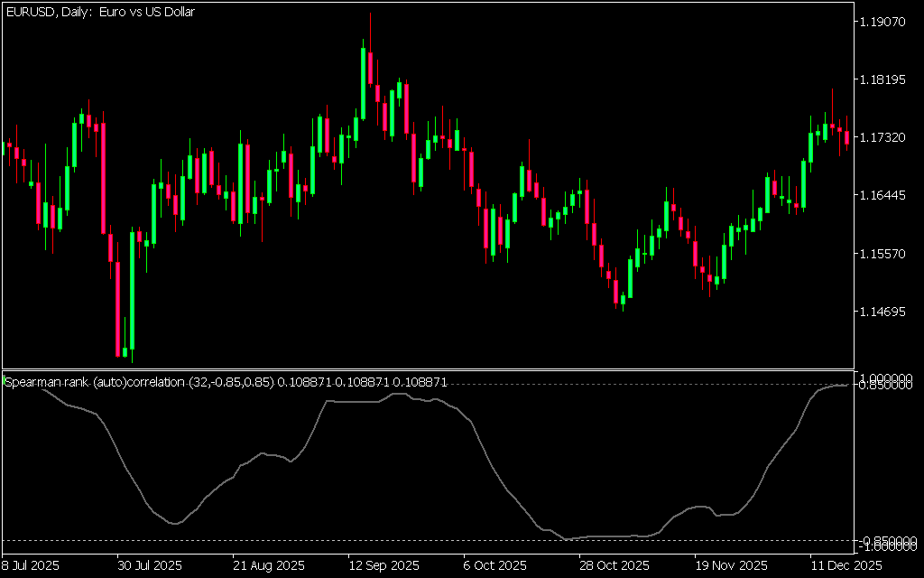924x578 pixels.
Task: Click the divider between chart and indicator window
Action: pos(428,369)
